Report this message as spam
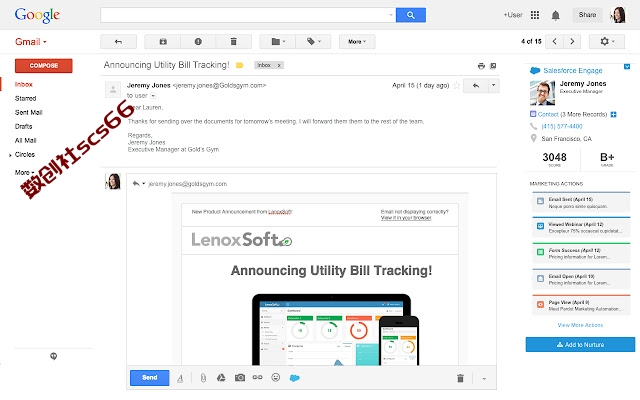Image resolution: width=640 pixels, height=400 pixels. click(198, 42)
